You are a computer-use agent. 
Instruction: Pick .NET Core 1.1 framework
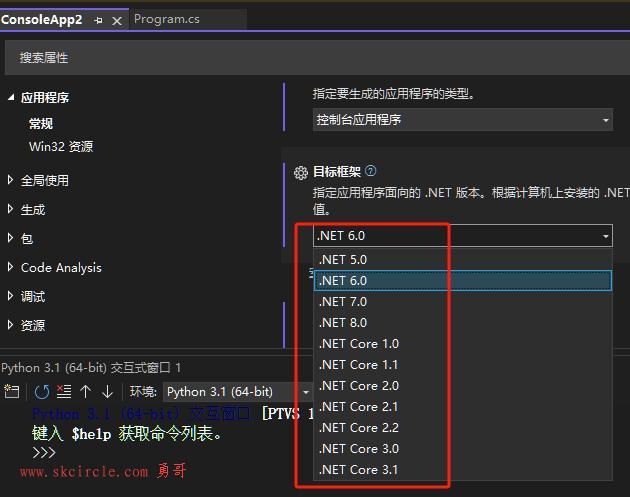pyautogui.click(x=462, y=365)
